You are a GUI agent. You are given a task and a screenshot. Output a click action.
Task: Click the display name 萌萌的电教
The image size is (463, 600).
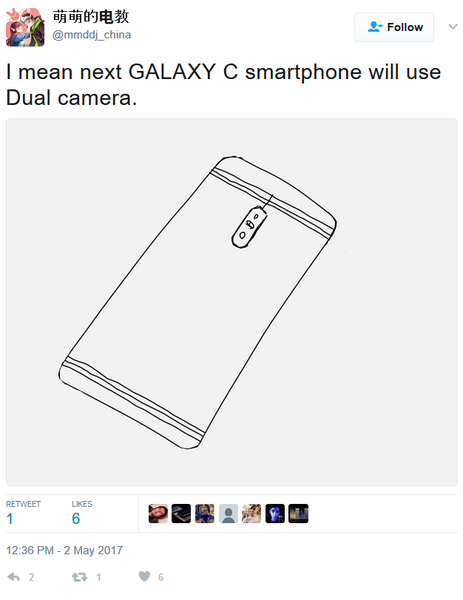click(x=91, y=16)
